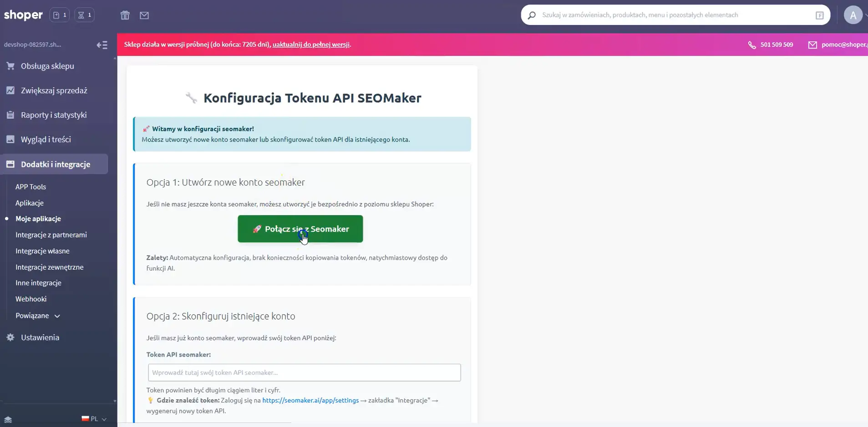Open Webhooki
The image size is (868, 427).
coord(31,299)
